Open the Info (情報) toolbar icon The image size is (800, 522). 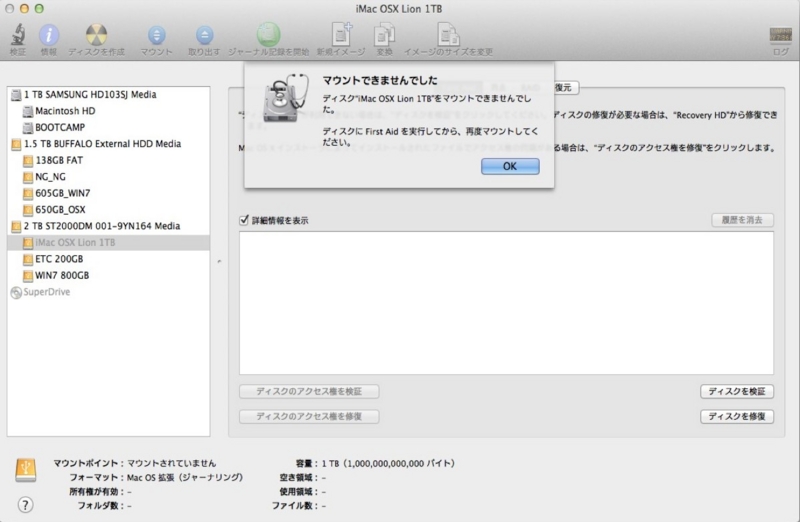[x=49, y=36]
